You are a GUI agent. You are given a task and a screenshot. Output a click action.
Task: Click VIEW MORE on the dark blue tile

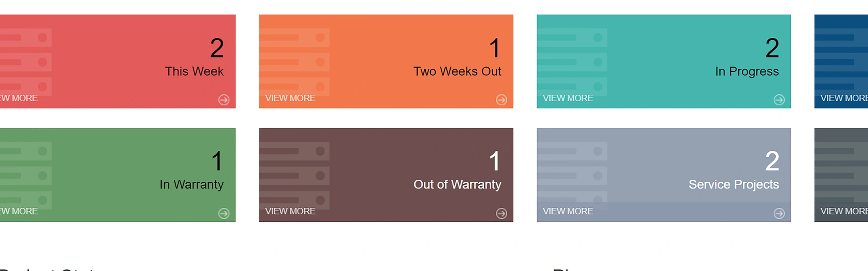844,98
